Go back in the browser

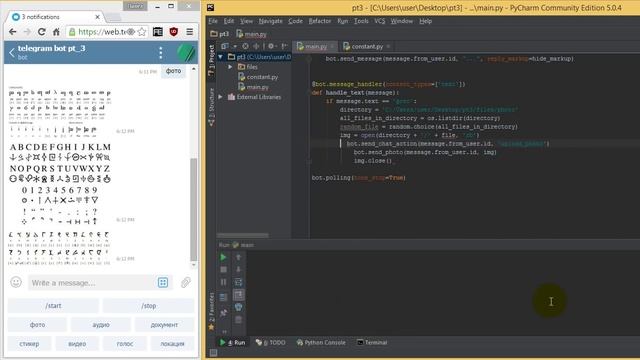pyautogui.click(x=13, y=32)
